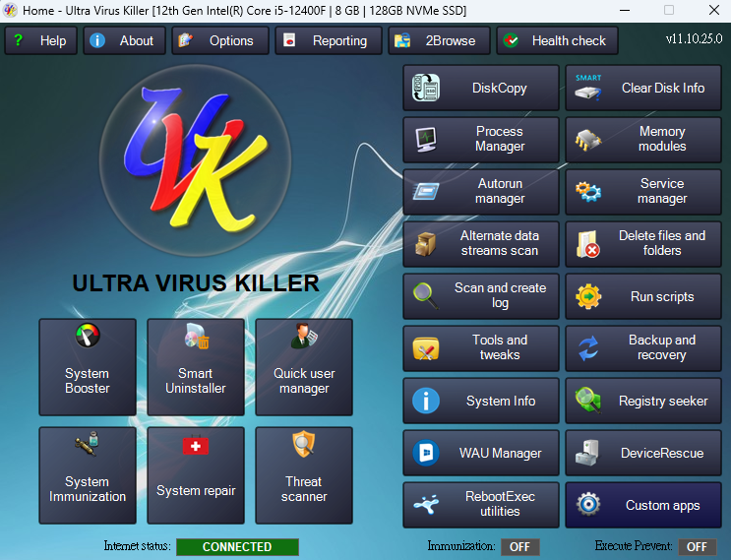Click the 'Execute Prevent:' label
Viewport: 731px width, 560px height.
(x=633, y=546)
